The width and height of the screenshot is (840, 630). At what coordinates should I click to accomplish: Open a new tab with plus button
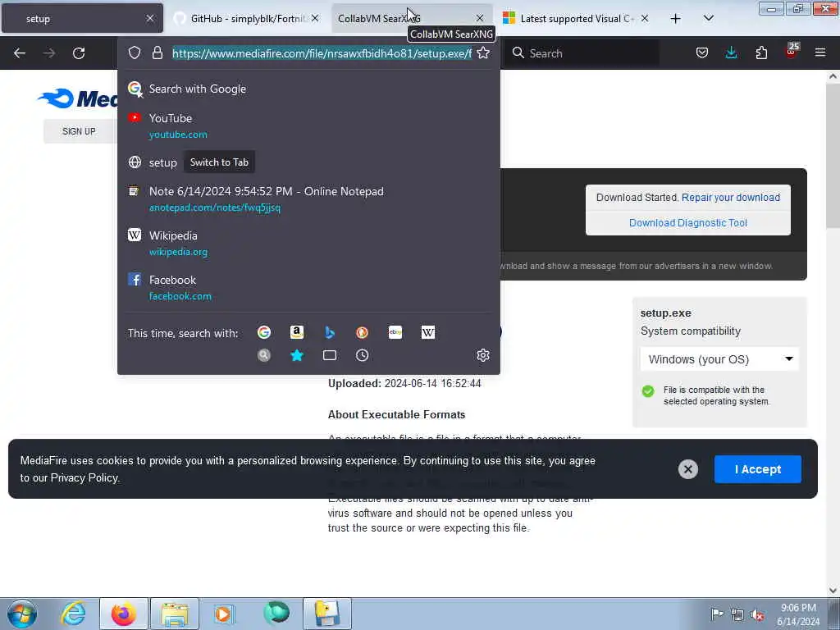pyautogui.click(x=676, y=19)
